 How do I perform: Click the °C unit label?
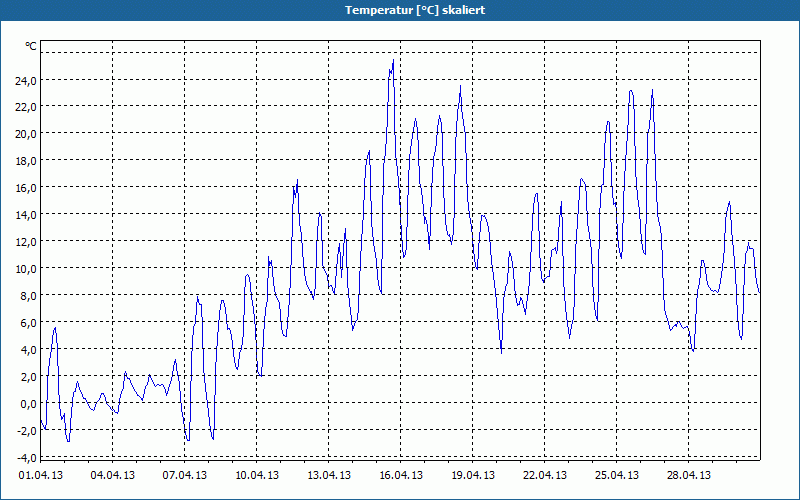[31, 47]
